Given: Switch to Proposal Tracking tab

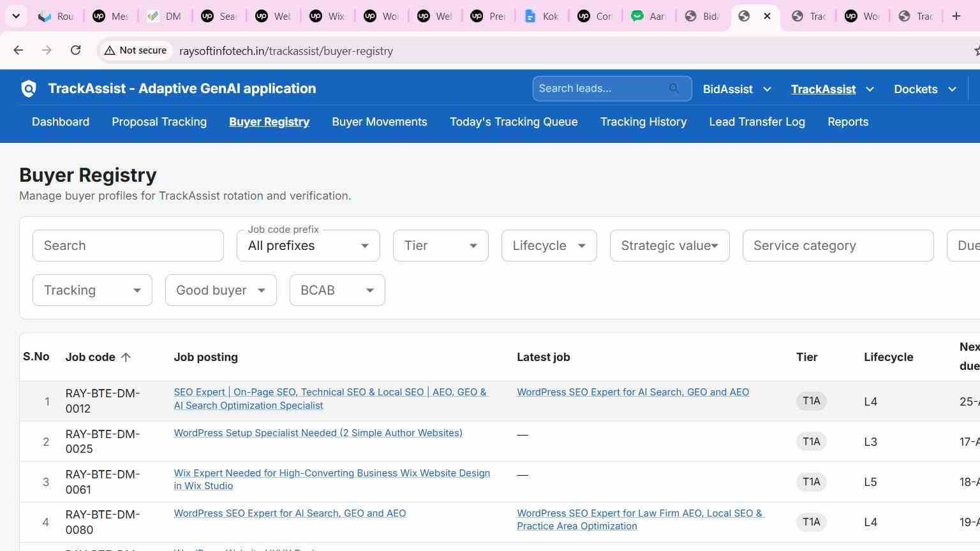Looking at the screenshot, I should pyautogui.click(x=159, y=122).
